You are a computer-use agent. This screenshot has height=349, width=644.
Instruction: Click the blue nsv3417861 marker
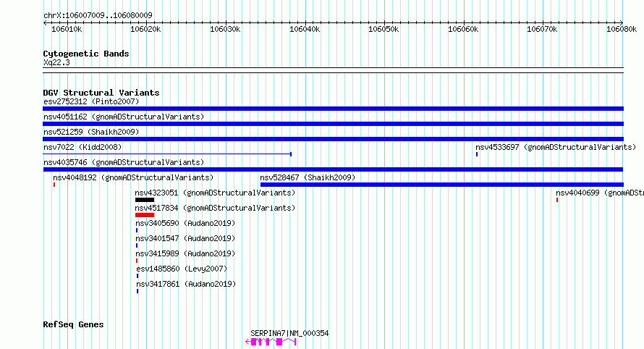click(x=137, y=291)
